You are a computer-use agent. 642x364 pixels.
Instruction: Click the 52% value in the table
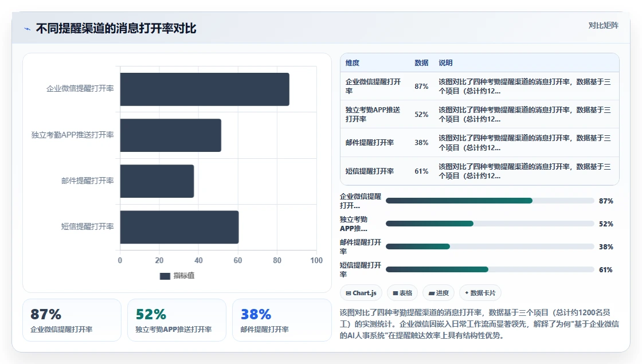click(421, 115)
